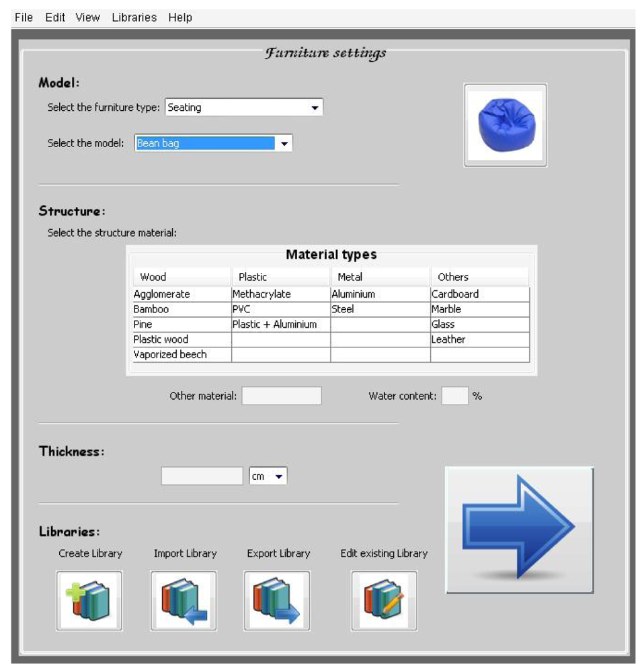Select Glass material cell
Viewport: 642px width, 672px height.
[x=480, y=325]
